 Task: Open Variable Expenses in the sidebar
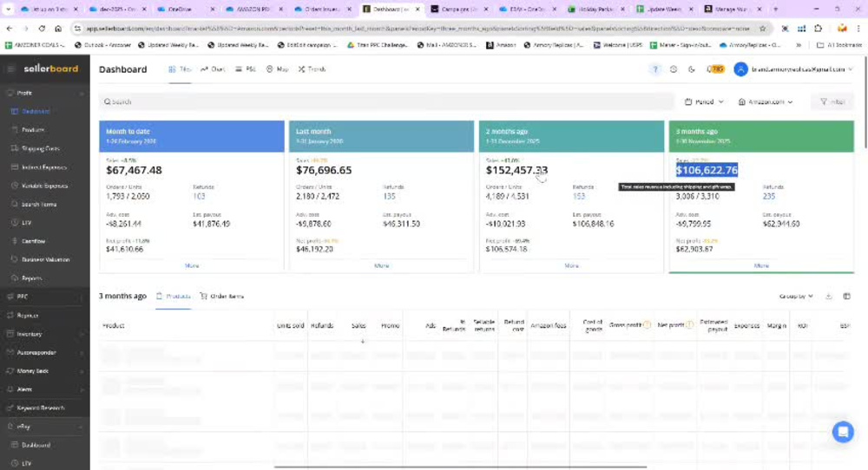click(44, 186)
